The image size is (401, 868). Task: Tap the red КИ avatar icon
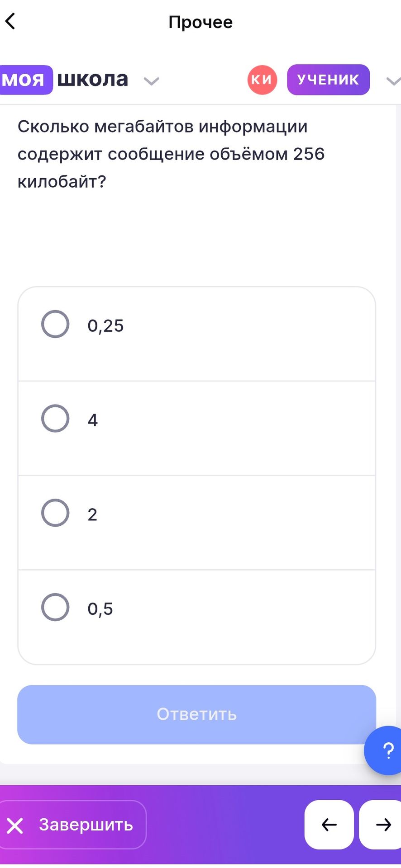click(262, 80)
